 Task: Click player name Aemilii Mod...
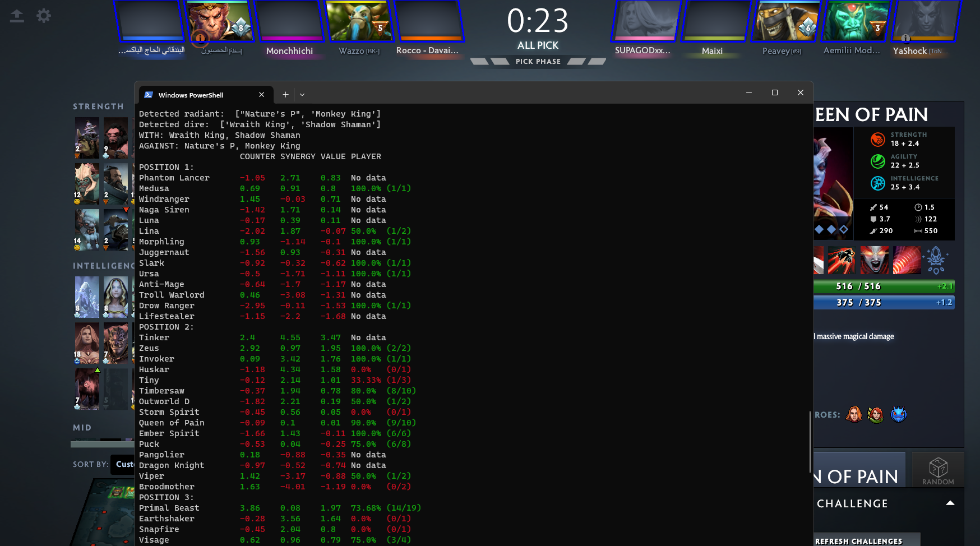click(x=852, y=50)
